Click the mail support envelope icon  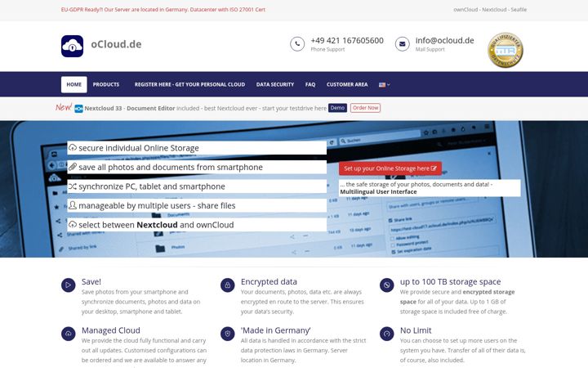coord(402,44)
